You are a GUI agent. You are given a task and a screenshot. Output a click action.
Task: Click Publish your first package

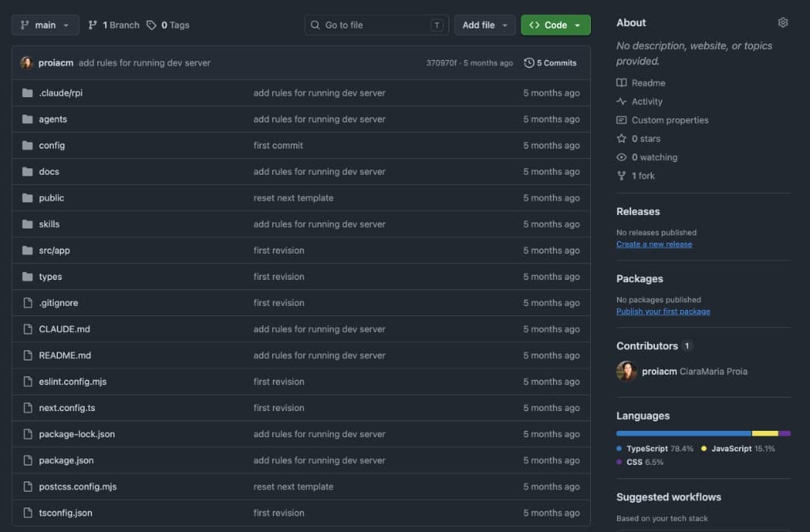663,311
